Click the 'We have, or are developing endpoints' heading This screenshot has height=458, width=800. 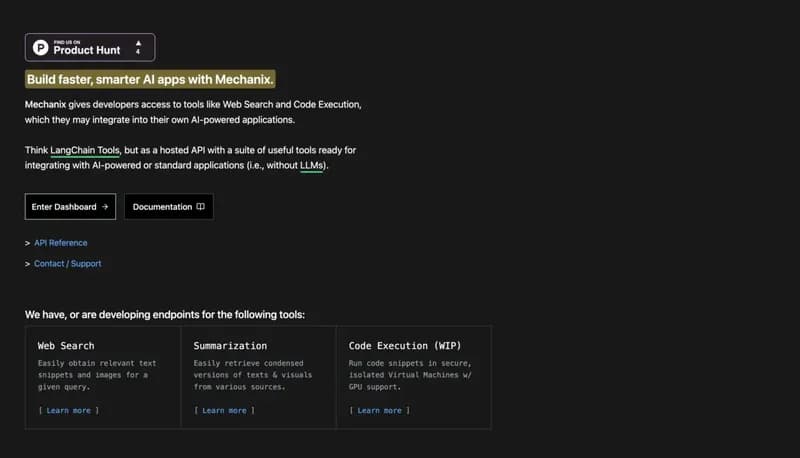(165, 315)
